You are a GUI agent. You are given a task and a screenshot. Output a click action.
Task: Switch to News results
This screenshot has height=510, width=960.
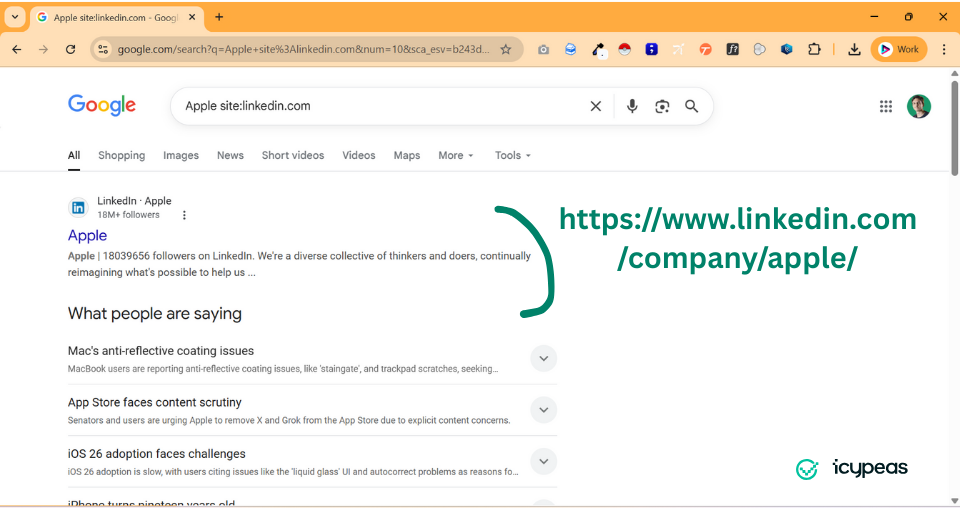tap(230, 156)
